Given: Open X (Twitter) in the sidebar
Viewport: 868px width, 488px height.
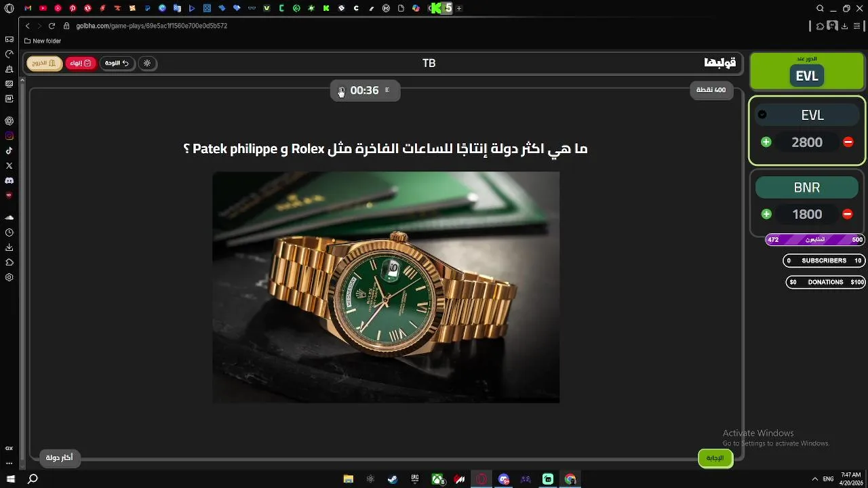Looking at the screenshot, I should pyautogui.click(x=9, y=165).
